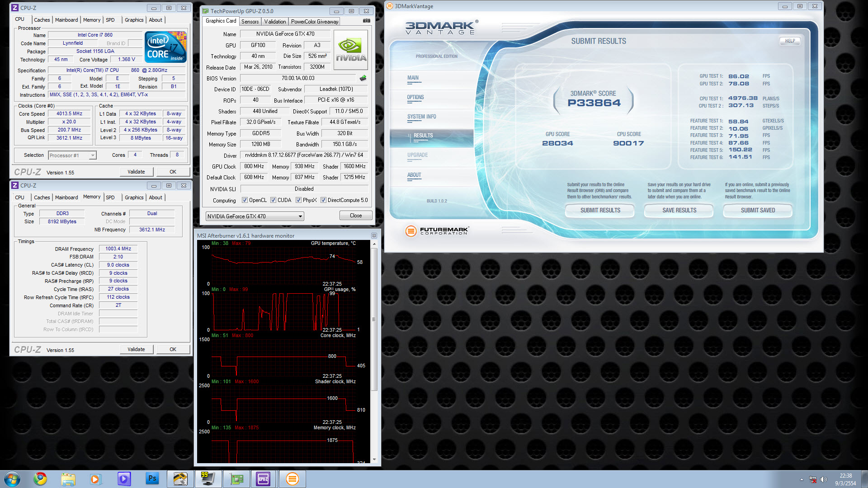Click the Afterburner monitor vertical scrollbar

point(374,319)
